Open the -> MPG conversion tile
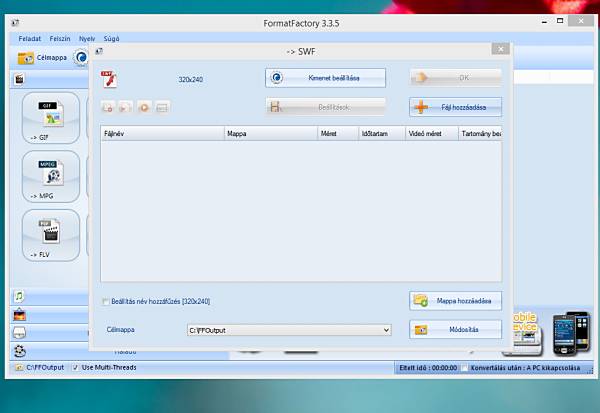 pyautogui.click(x=51, y=176)
